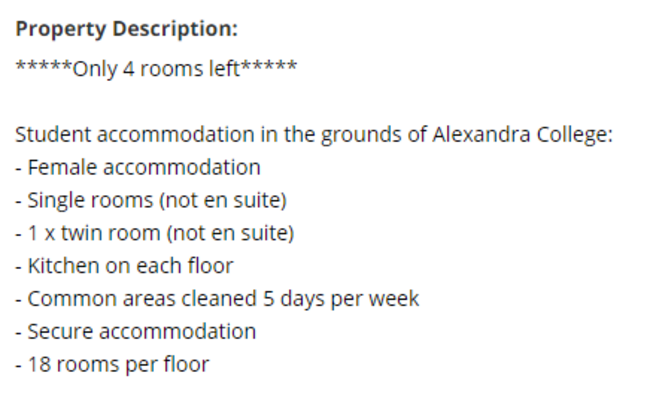Select the Only 4 rooms left notice

coord(156,68)
